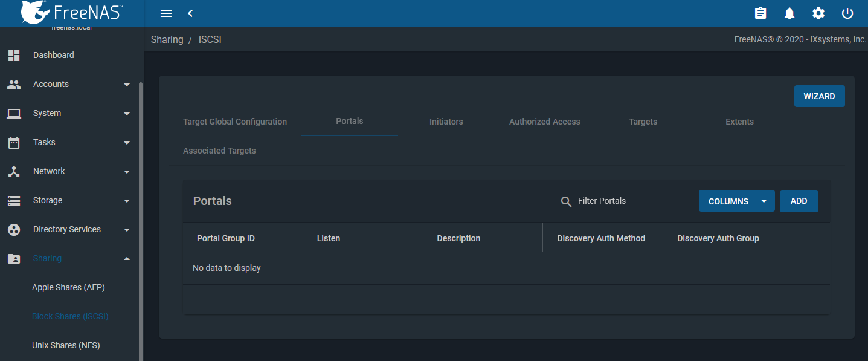Expand the System menu arrow
This screenshot has height=361, width=868.
point(127,114)
